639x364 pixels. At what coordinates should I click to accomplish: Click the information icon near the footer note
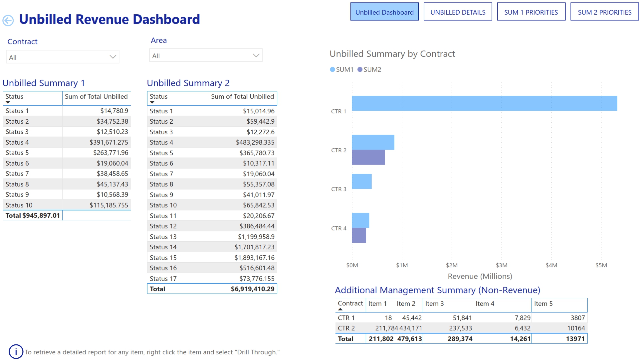coord(15,352)
